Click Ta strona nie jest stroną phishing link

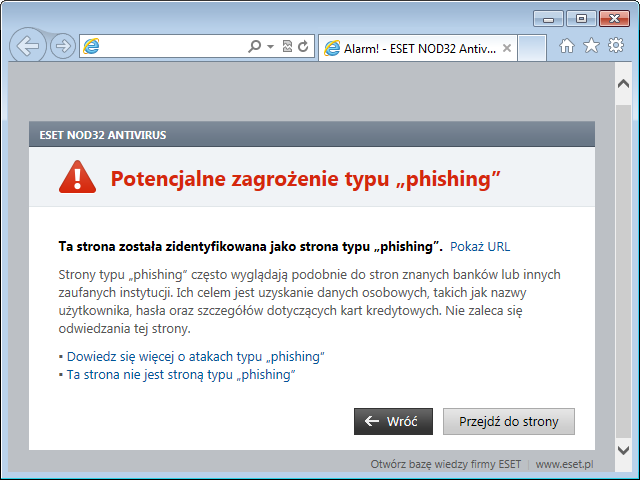tap(181, 374)
